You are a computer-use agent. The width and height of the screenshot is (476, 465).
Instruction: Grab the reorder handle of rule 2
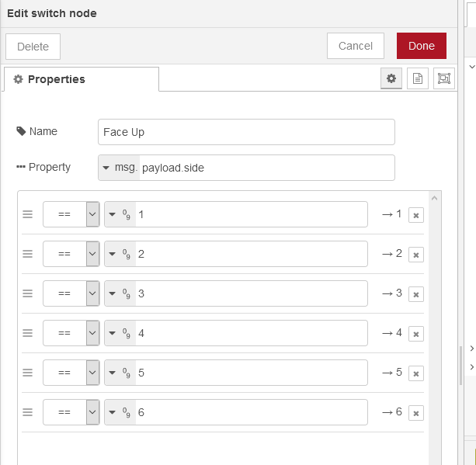point(28,254)
